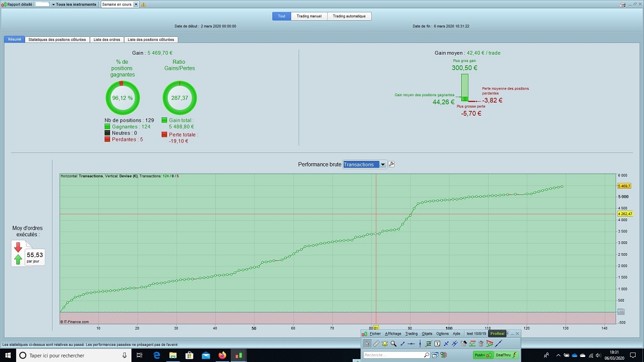
Task: Click the Push+ button
Action: point(482,355)
